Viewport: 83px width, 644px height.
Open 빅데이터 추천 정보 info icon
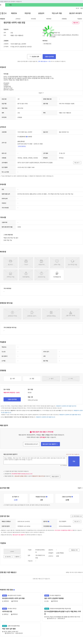click(x=14, y=590)
